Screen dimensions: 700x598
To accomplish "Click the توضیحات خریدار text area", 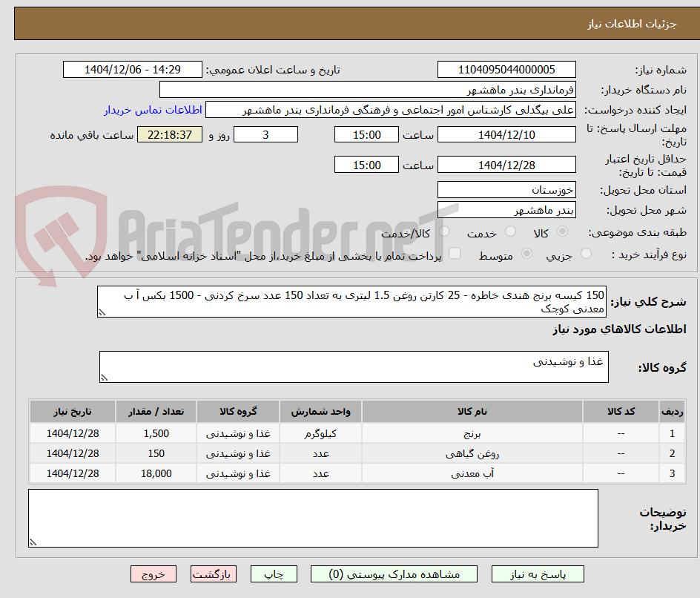I will [313, 518].
